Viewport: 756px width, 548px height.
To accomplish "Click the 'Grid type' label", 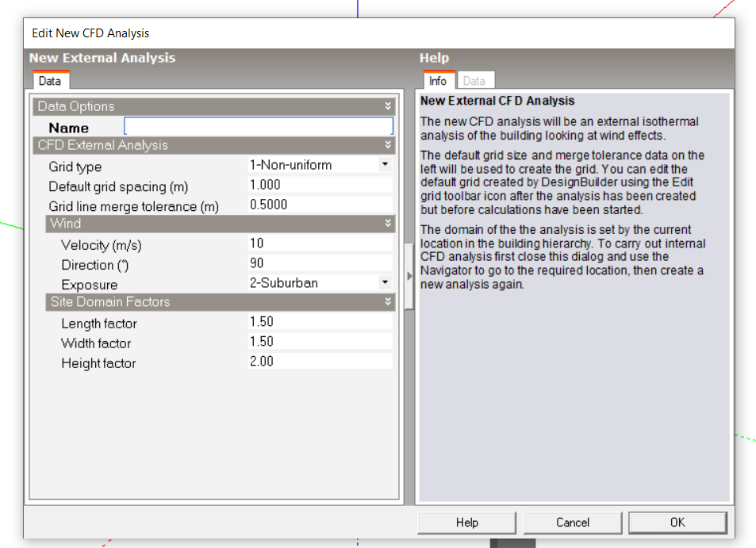I will tap(75, 167).
